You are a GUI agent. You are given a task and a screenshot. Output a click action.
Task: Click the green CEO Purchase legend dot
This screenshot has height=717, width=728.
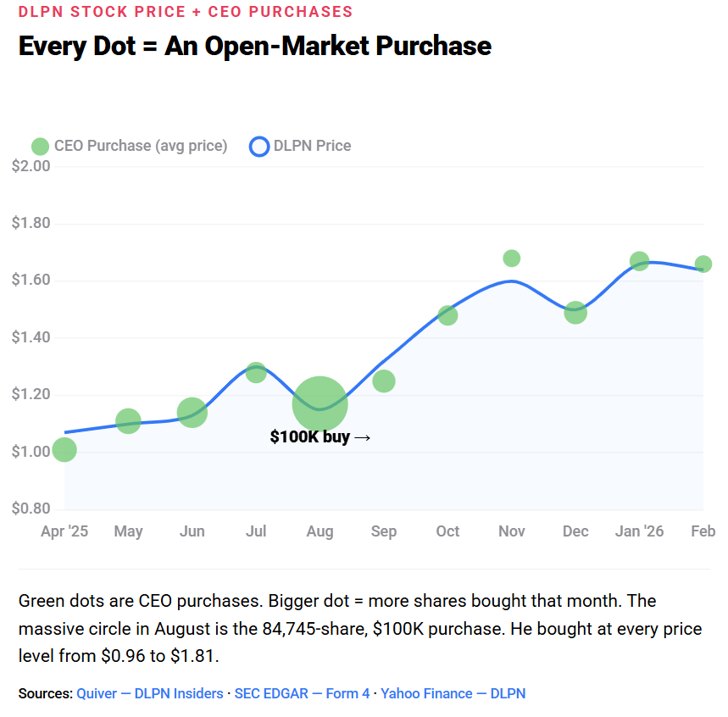coord(40,146)
